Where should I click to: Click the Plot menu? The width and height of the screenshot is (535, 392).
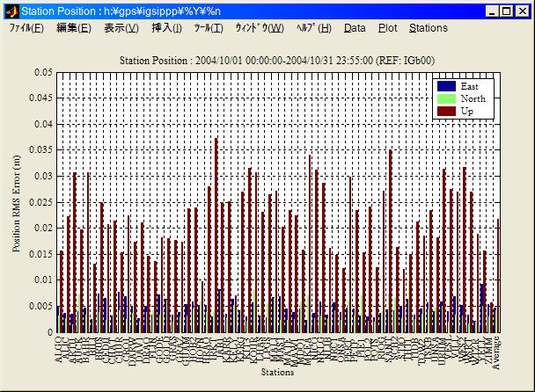[x=387, y=28]
